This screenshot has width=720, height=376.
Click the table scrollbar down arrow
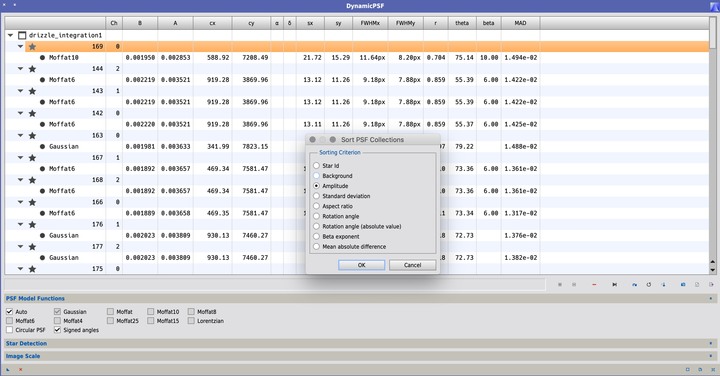coord(713,270)
